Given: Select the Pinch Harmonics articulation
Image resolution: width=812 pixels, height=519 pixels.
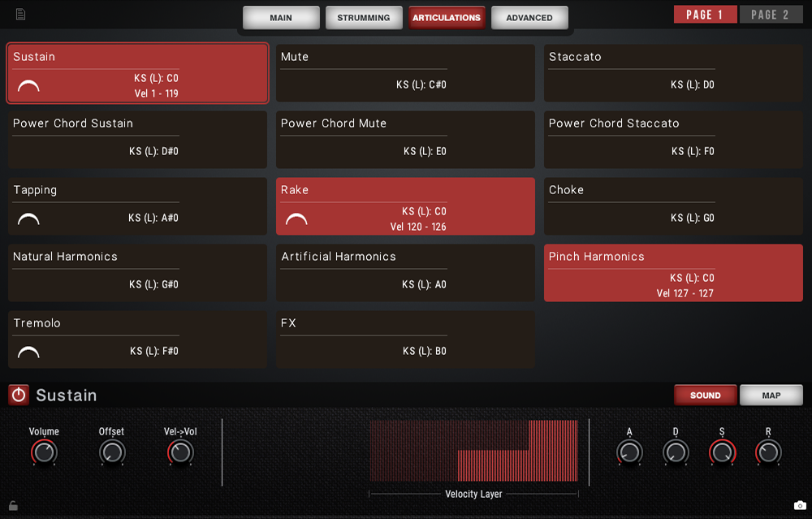Looking at the screenshot, I should [673, 273].
